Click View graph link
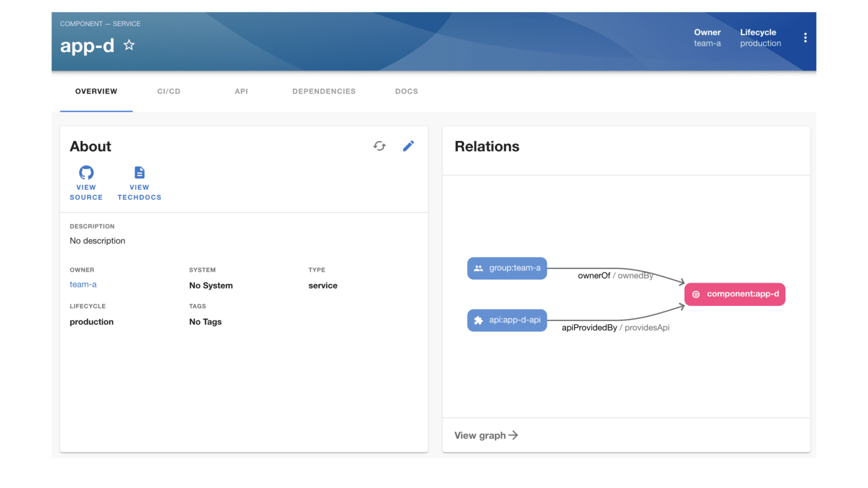 [x=486, y=435]
